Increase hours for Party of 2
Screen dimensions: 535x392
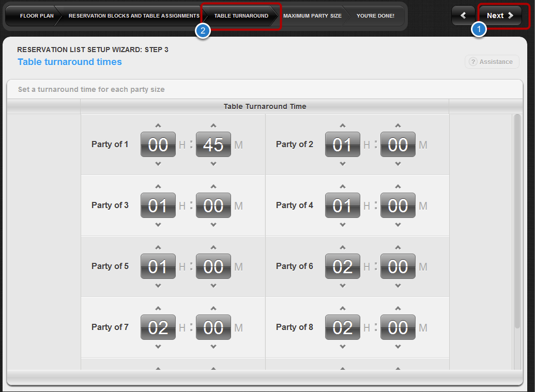click(x=343, y=126)
